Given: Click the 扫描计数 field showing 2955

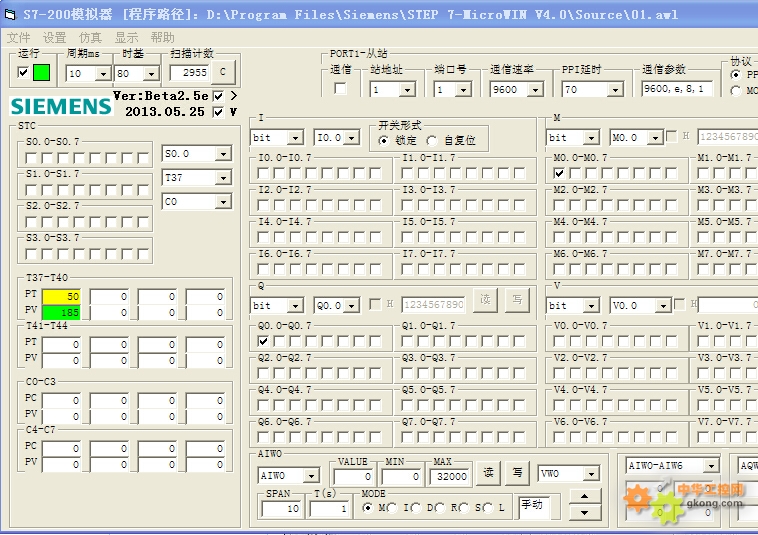Looking at the screenshot, I should click(190, 73).
